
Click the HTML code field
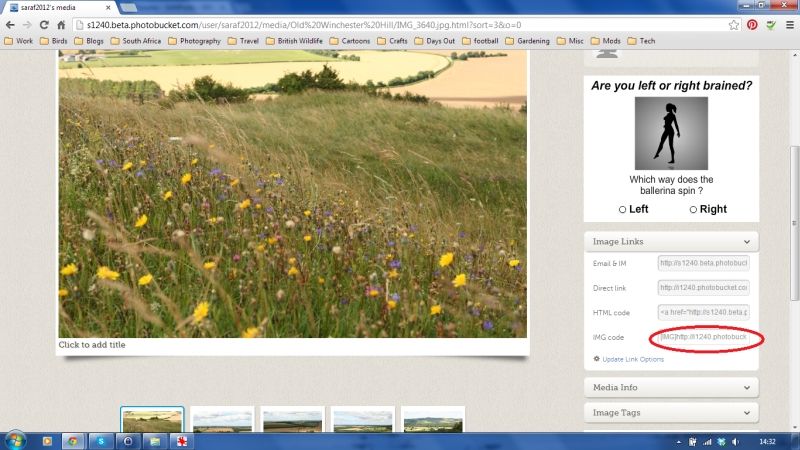703,312
